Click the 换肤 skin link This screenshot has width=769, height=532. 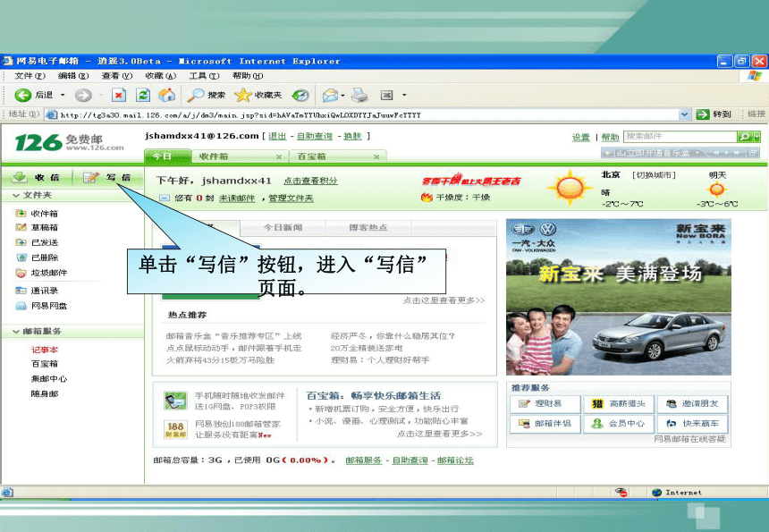pos(352,136)
